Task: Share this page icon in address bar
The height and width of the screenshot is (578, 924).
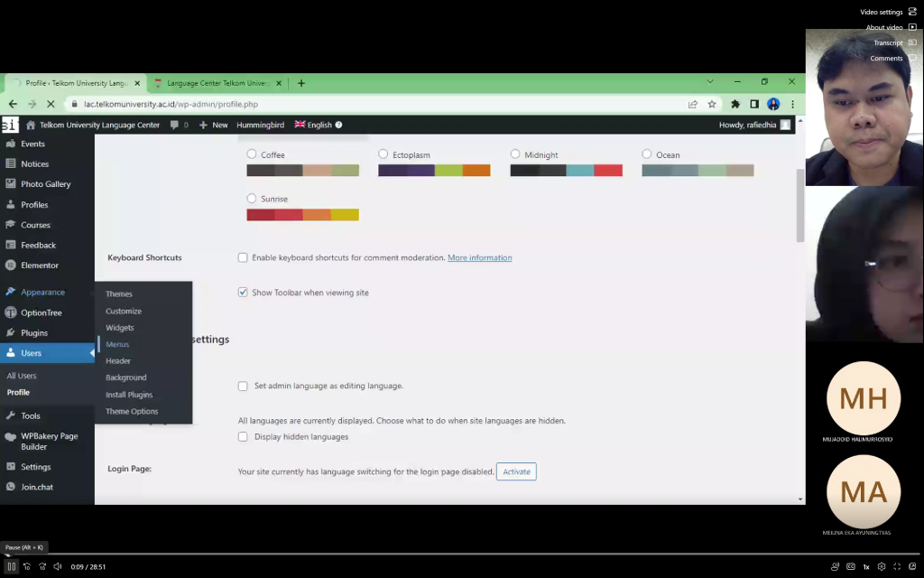Action: 693,104
